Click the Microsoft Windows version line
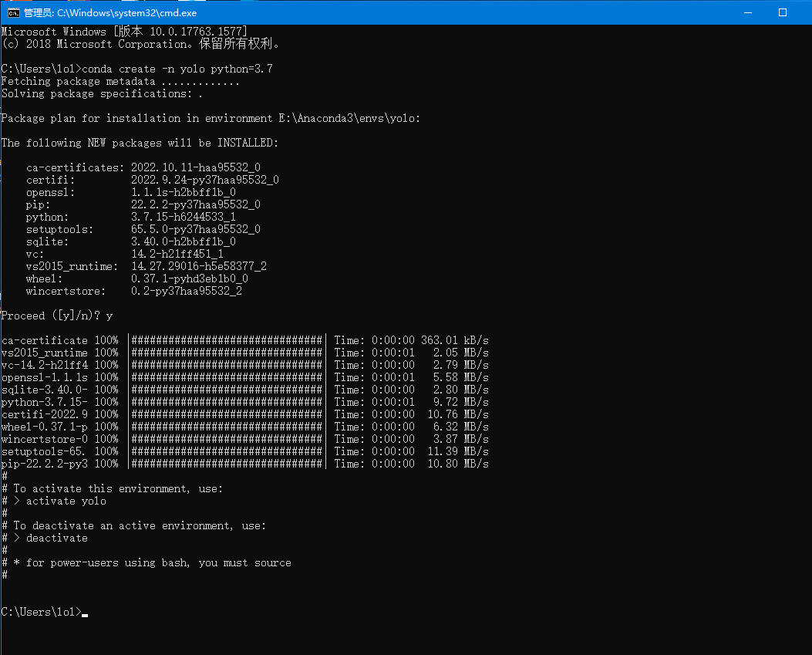Image resolution: width=812 pixels, height=655 pixels. (x=124, y=32)
